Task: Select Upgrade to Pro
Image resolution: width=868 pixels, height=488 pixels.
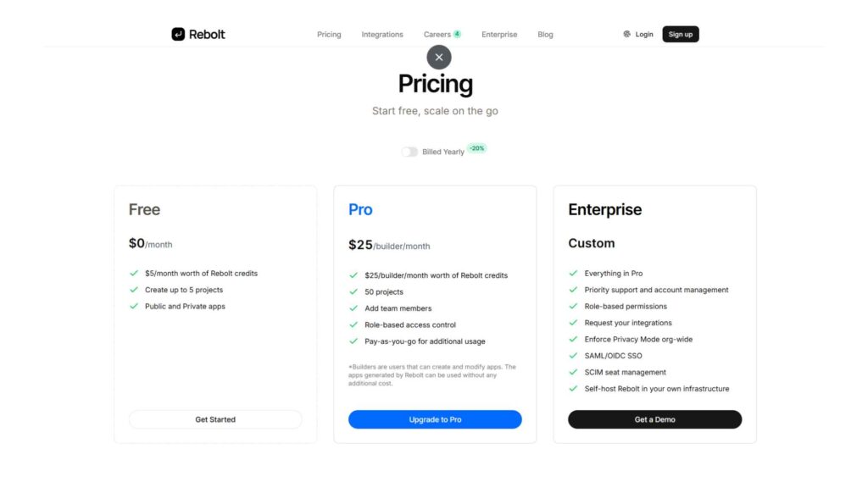Action: [435, 419]
